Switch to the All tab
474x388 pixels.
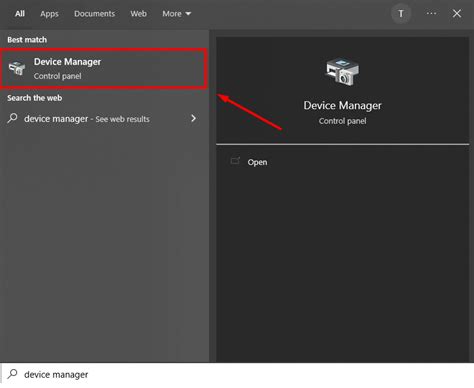[x=20, y=14]
